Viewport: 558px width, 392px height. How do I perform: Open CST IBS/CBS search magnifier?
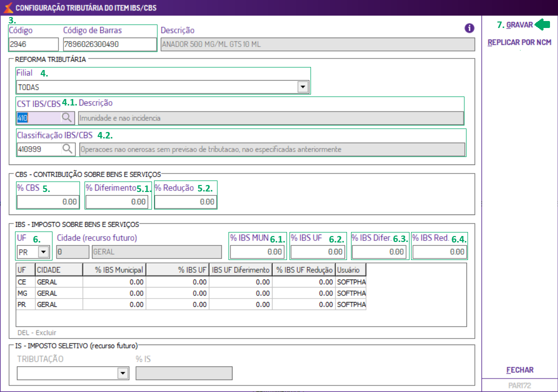click(x=67, y=118)
